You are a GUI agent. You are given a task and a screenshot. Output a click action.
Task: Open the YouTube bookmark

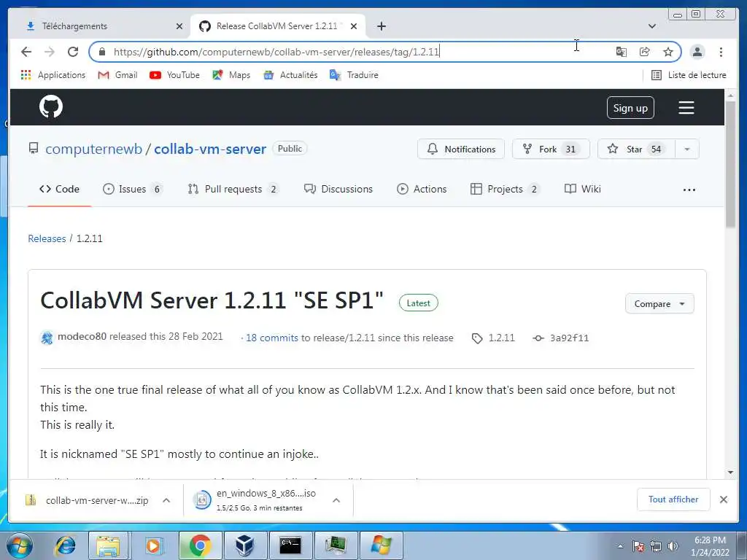174,75
